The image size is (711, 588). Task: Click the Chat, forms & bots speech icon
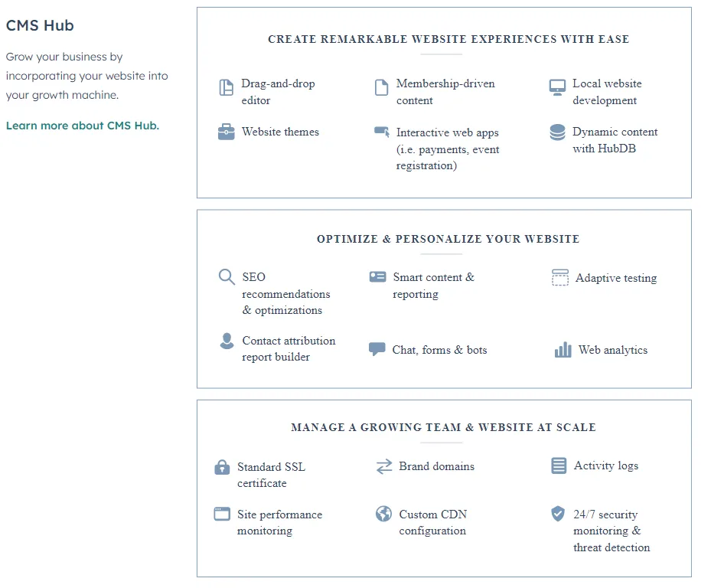(x=377, y=349)
